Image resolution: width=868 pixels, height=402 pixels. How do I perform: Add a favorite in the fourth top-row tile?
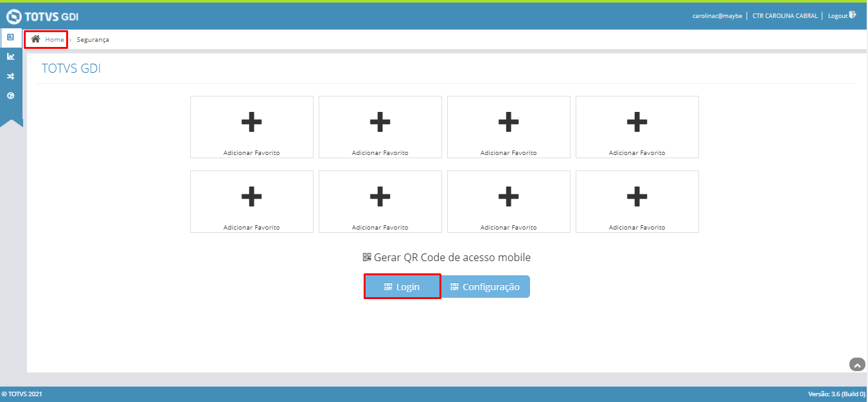(x=637, y=127)
